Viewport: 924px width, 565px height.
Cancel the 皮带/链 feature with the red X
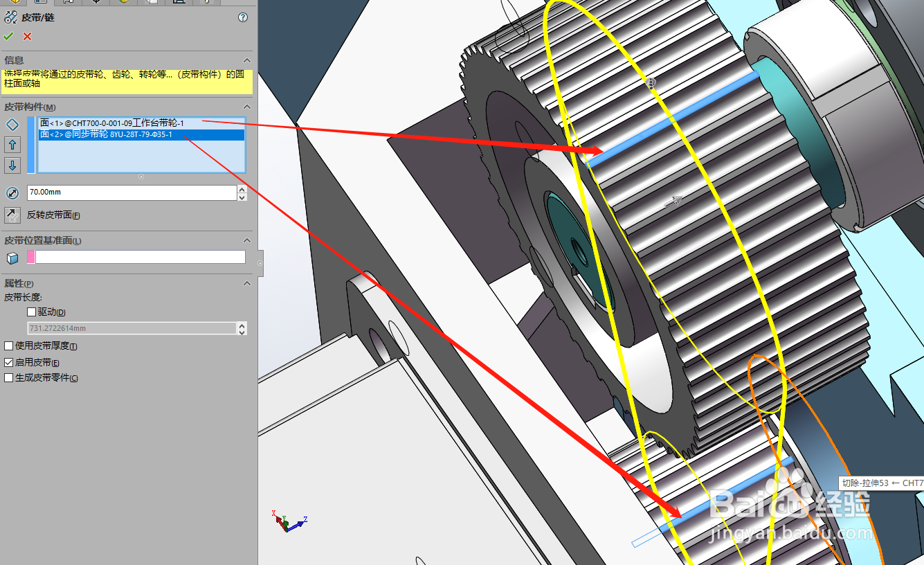click(x=27, y=36)
